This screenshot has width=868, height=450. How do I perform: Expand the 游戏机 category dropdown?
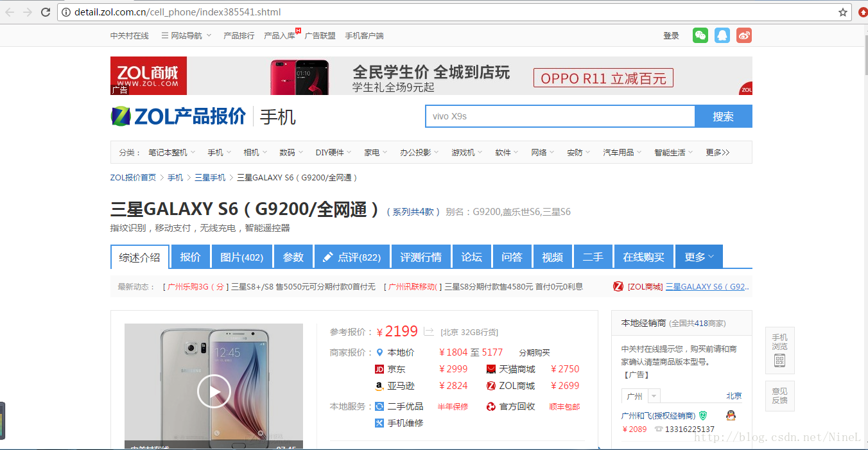[x=467, y=152]
